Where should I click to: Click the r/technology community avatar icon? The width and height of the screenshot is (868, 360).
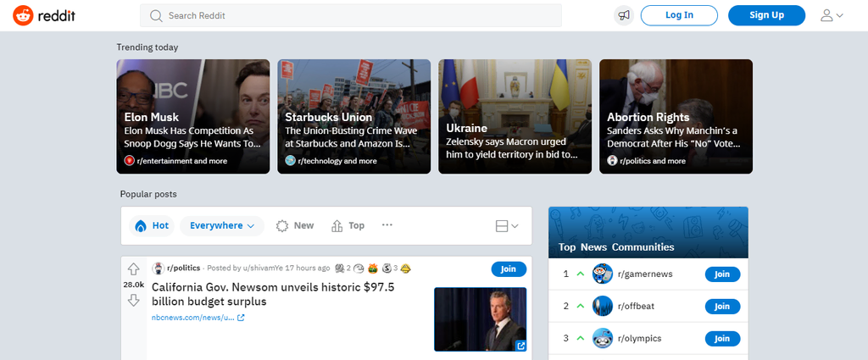coord(290,161)
